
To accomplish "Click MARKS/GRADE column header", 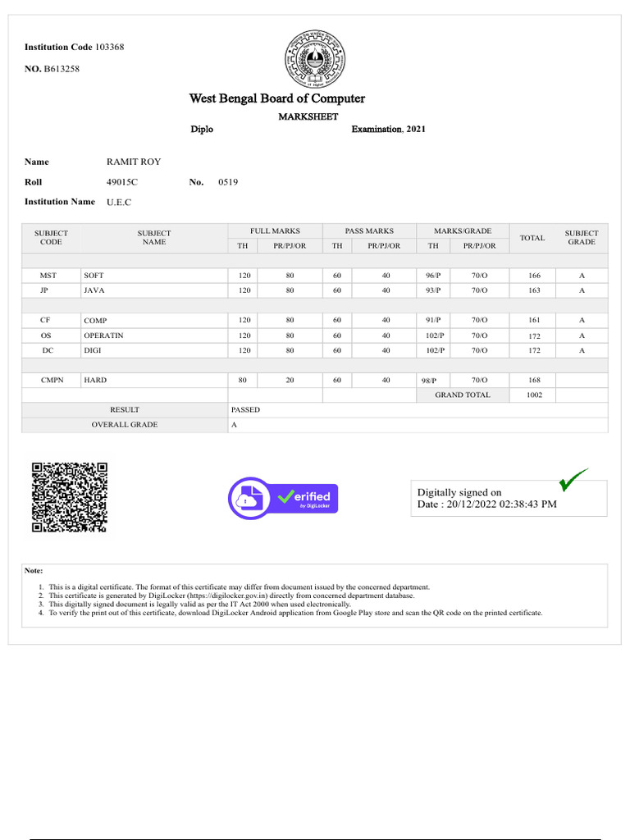I will click(463, 231).
